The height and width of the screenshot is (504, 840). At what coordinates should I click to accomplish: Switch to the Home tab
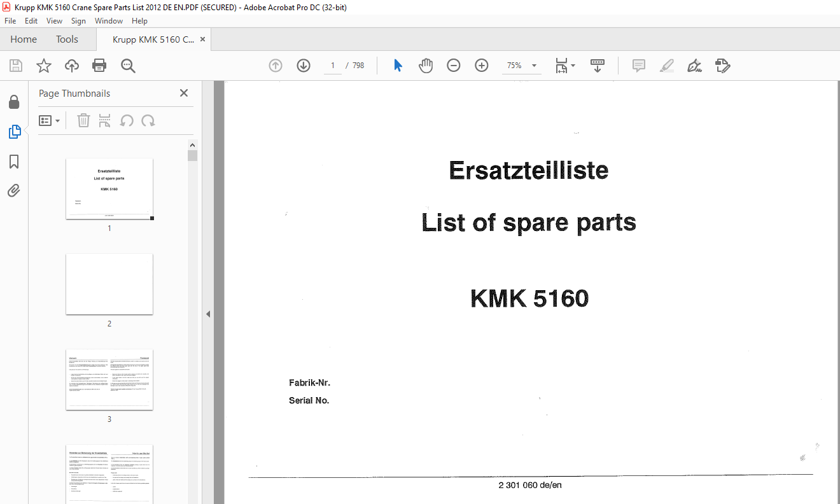(24, 39)
